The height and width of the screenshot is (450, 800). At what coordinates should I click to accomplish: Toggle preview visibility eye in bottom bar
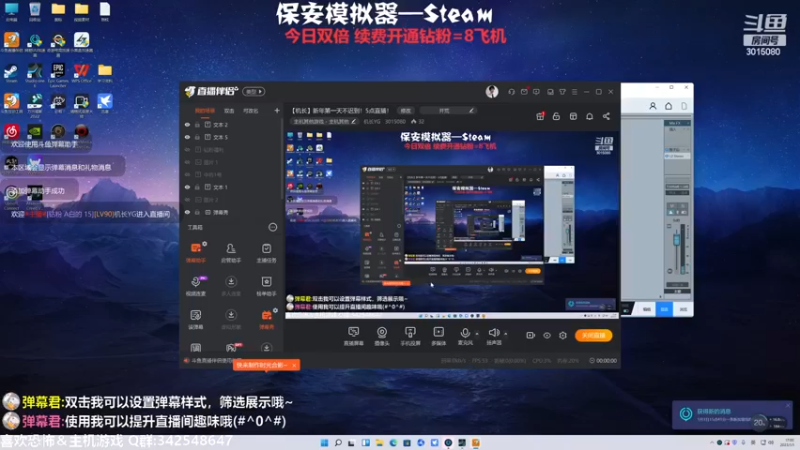coord(547,335)
